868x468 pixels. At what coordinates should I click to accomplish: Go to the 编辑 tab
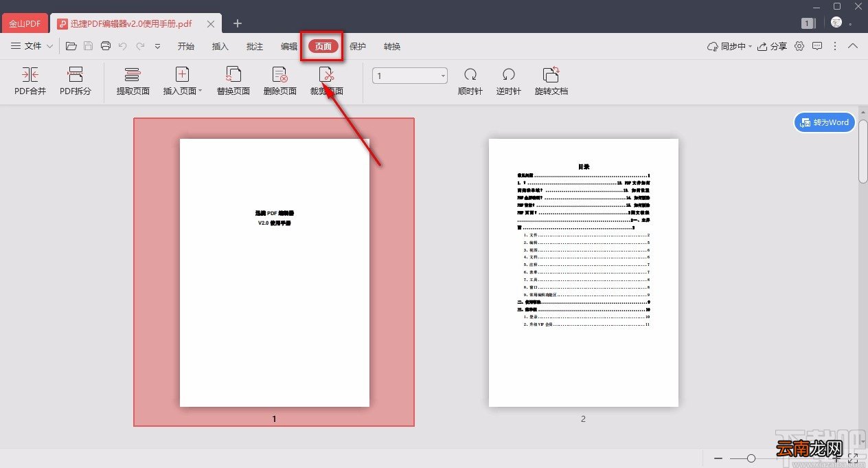(289, 46)
